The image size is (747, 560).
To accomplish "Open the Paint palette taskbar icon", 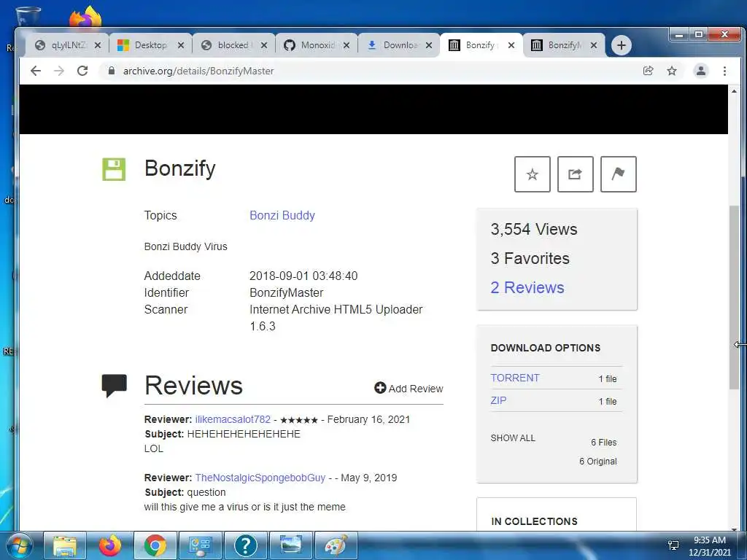I will 336,545.
